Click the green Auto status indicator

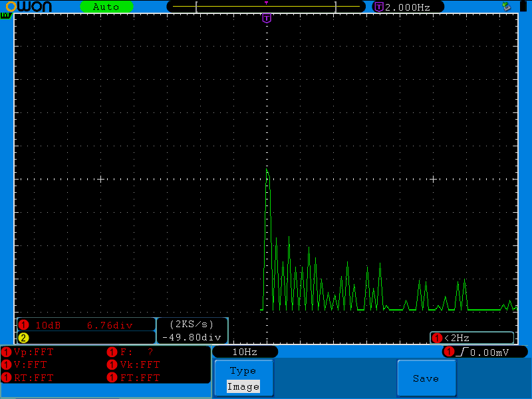pos(106,7)
